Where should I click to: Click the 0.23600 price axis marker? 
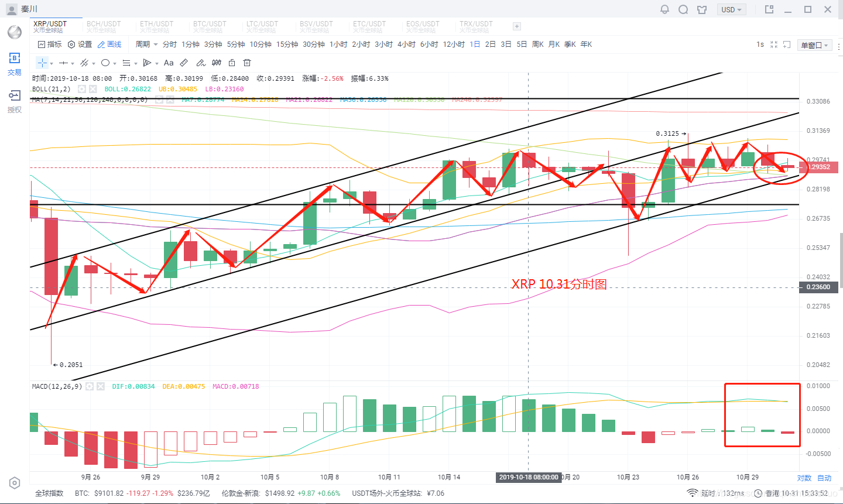click(818, 287)
